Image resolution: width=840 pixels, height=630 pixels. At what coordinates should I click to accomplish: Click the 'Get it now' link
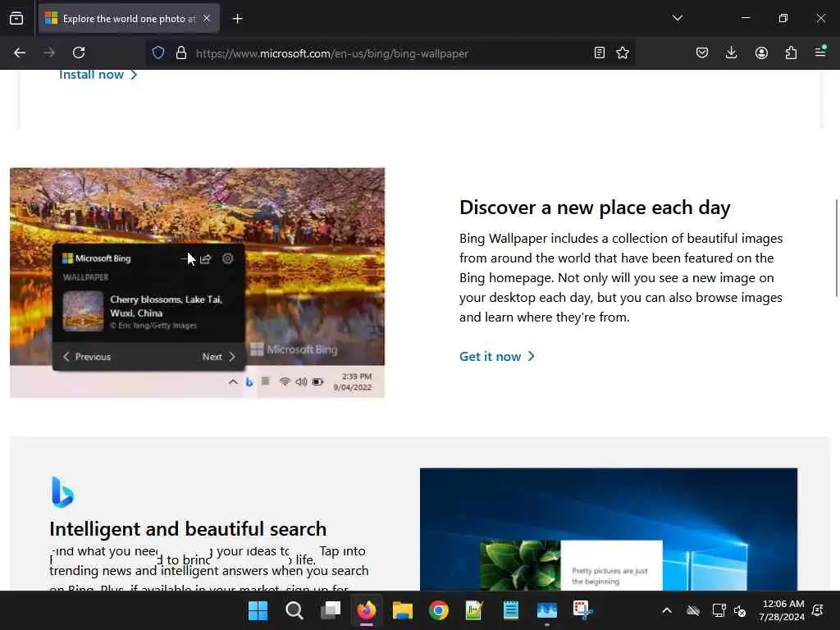point(496,357)
